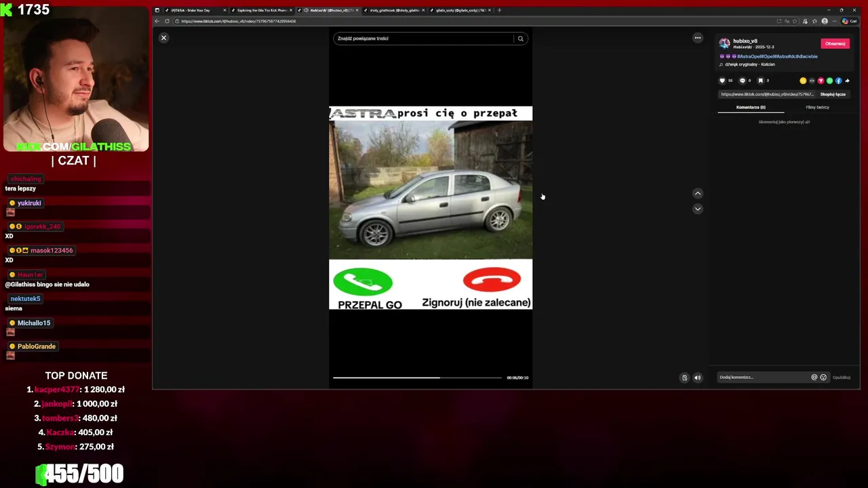Screen dimensions: 868x488
Task: Open the hubixo_v8 profile avatar
Action: 724,43
